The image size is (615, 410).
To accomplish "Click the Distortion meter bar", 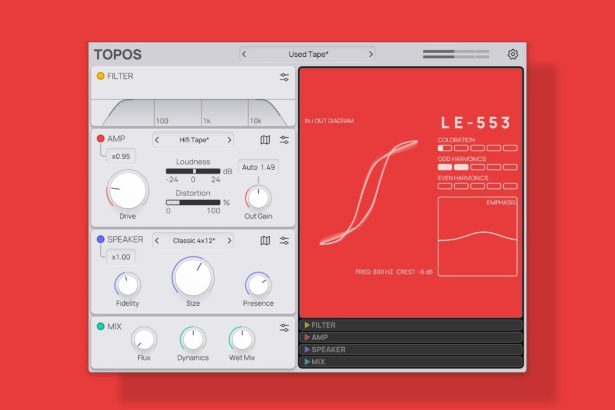I will coord(193,202).
